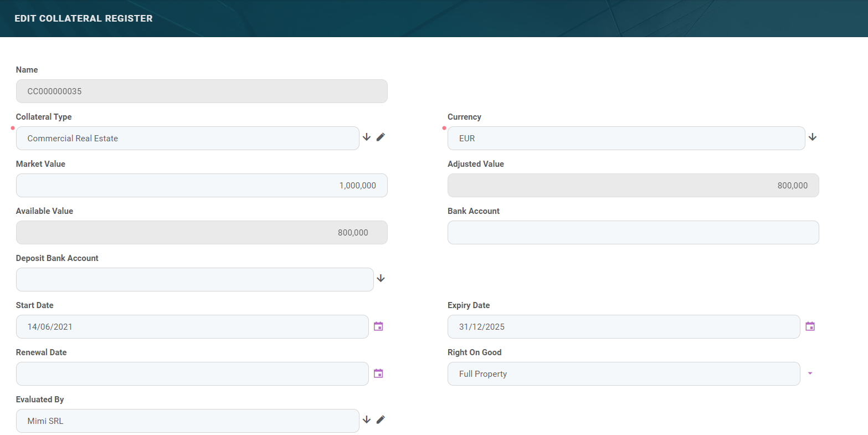Select the Right On Good Full Property box

623,374
